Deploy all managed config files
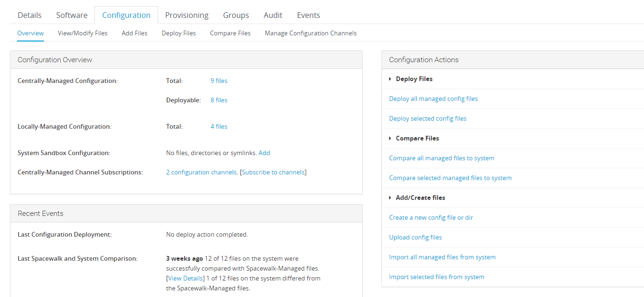Viewport: 644px width, 297px height. point(433,99)
